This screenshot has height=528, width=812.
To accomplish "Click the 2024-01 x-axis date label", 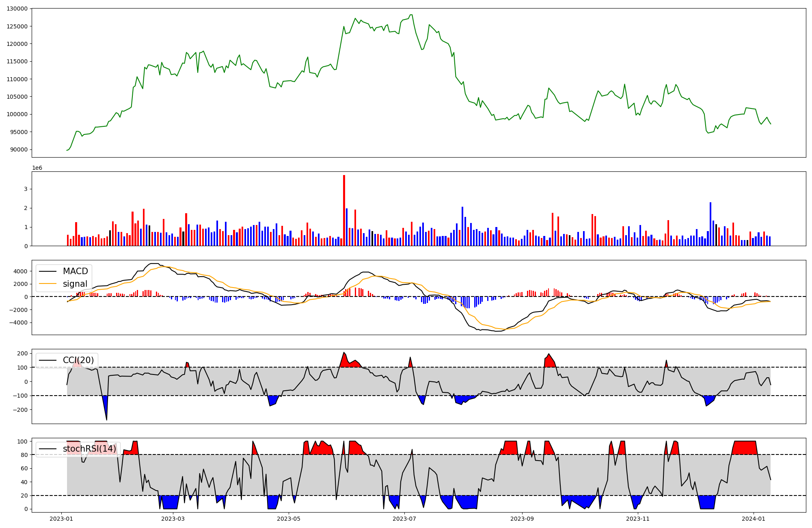I will [754, 519].
